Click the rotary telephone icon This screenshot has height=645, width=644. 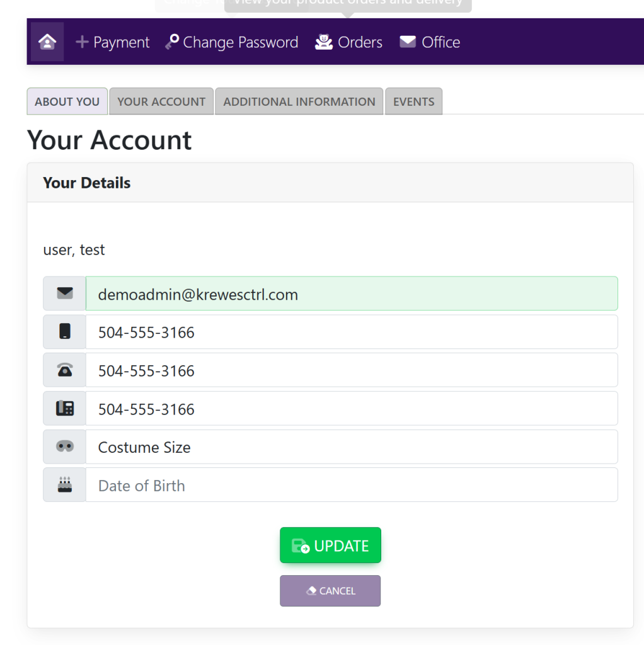point(65,370)
